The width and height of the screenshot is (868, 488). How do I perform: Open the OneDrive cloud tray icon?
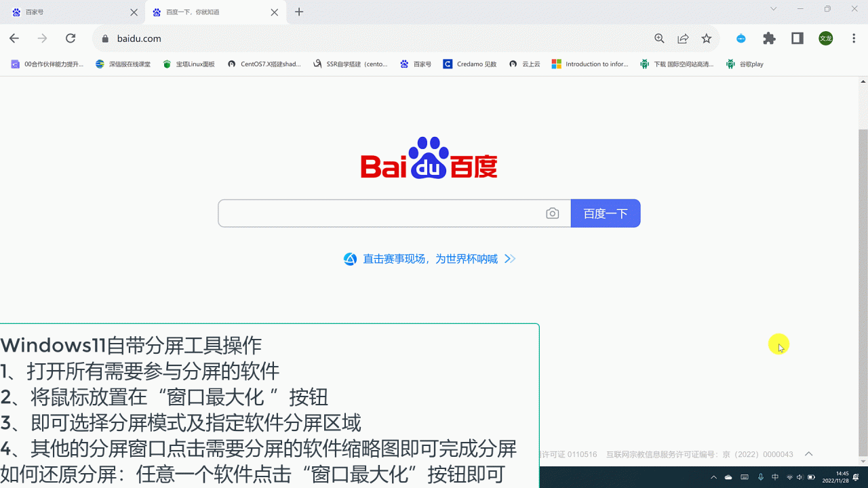[729, 477]
